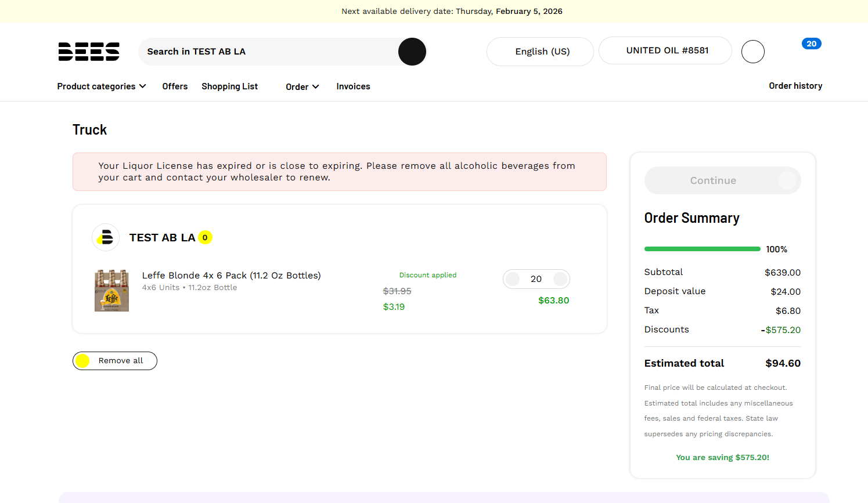Click the 100% progress label
Image resolution: width=868 pixels, height=503 pixels.
(777, 249)
